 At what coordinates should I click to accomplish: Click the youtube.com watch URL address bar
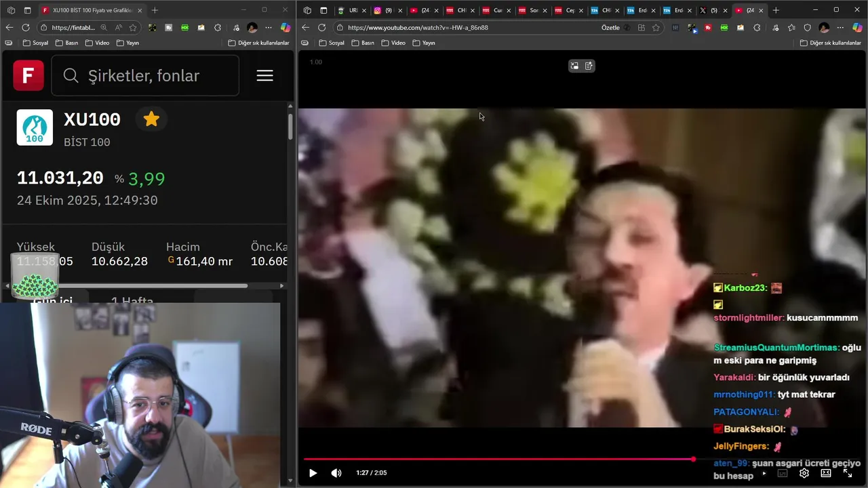click(x=418, y=28)
